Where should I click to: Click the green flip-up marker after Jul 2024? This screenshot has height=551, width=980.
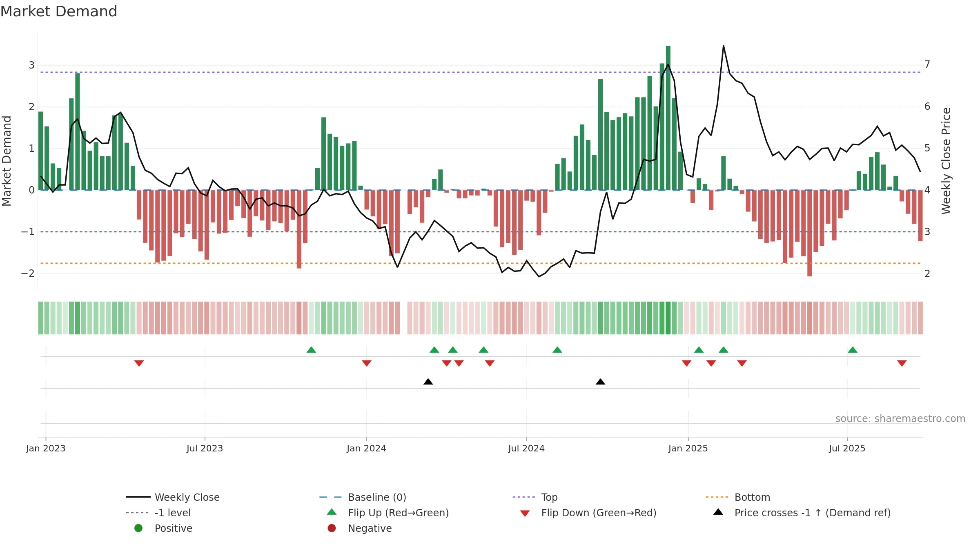557,350
